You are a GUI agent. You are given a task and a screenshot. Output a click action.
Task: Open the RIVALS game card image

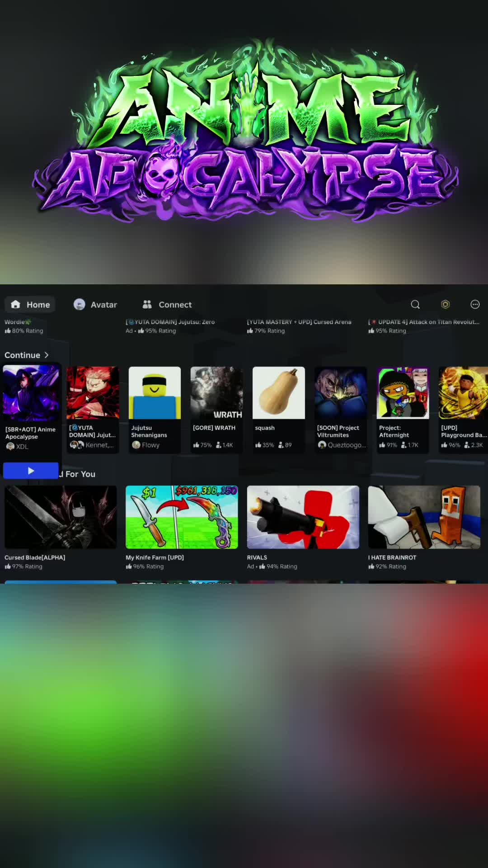click(303, 517)
